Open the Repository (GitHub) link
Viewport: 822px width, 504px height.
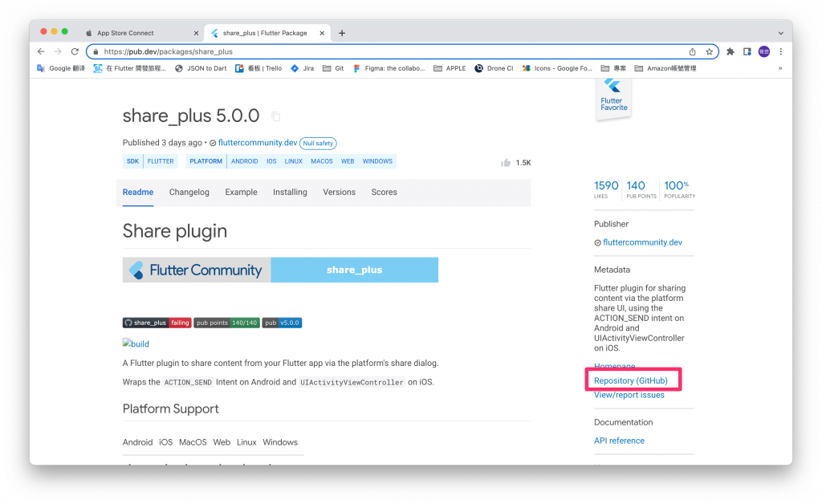click(631, 381)
